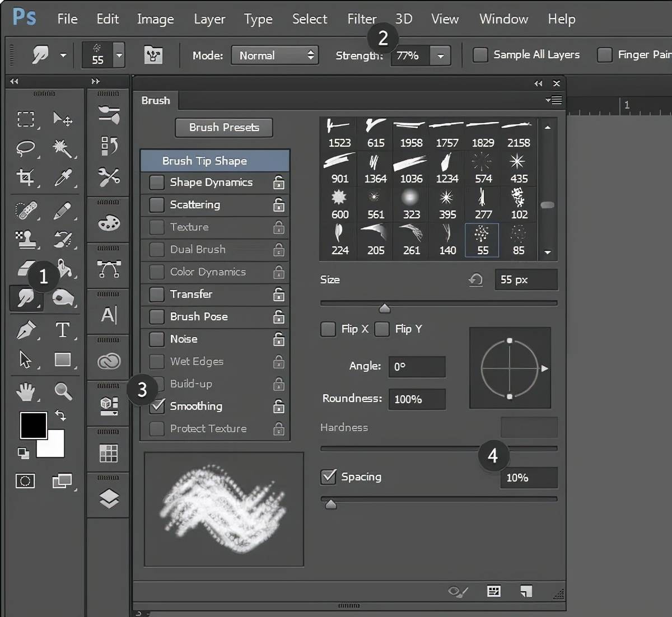Screen dimensions: 672x617
Task: Select the Zoom magnifier tool
Action: coord(63,391)
